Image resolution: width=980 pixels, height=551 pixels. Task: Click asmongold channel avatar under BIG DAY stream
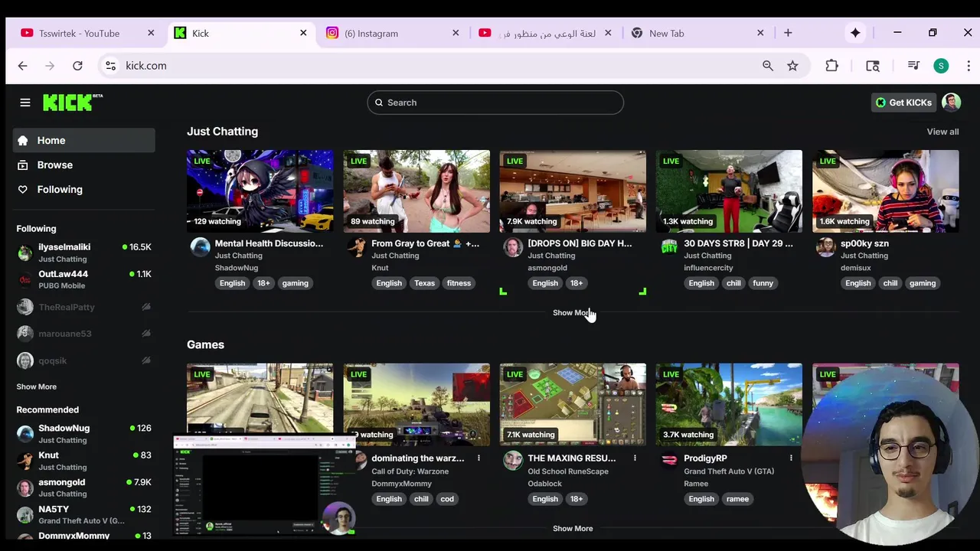513,247
